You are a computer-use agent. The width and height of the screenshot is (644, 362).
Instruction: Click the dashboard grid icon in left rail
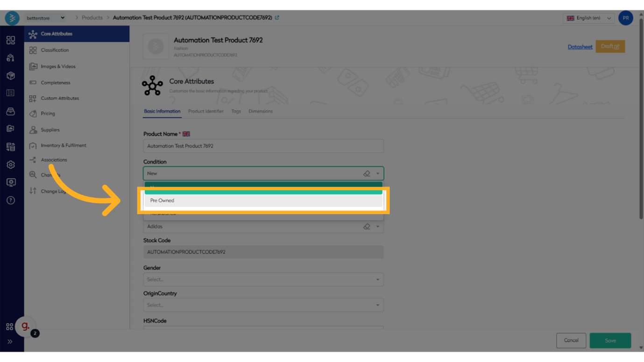coord(11,40)
